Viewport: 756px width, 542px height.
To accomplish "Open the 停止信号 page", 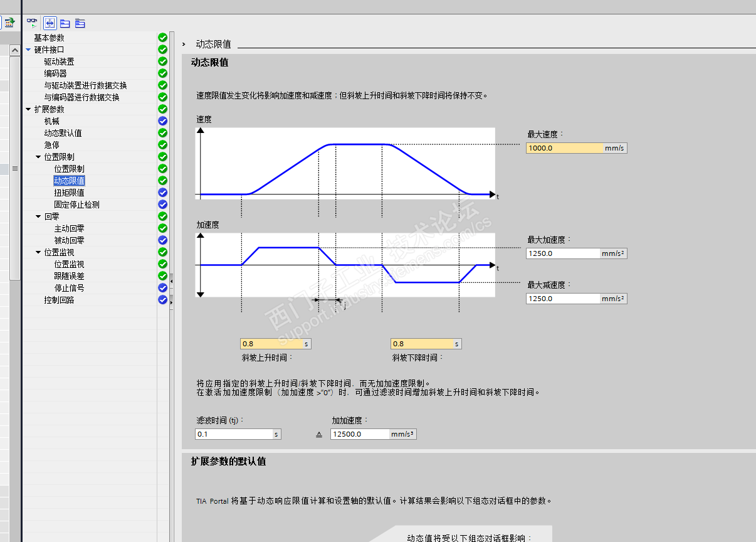I will [x=69, y=288].
